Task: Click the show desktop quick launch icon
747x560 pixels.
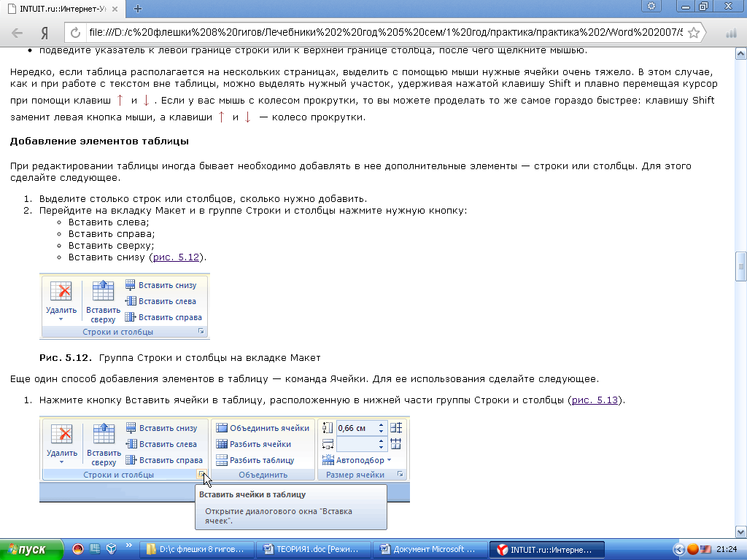Action: click(95, 549)
